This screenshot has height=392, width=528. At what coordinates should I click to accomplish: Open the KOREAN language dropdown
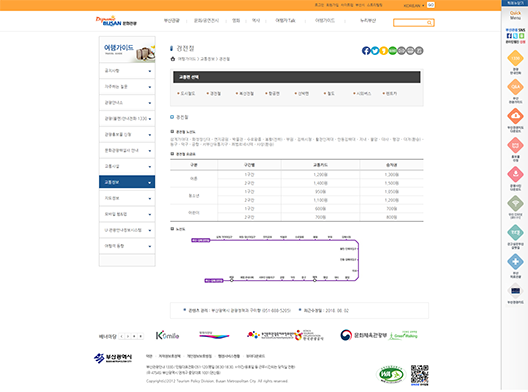coord(414,5)
